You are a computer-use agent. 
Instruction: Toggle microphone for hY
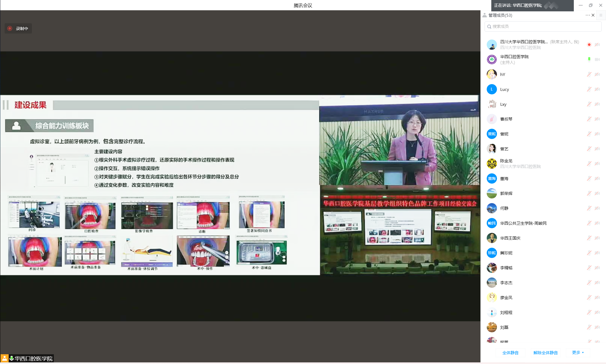(x=589, y=74)
